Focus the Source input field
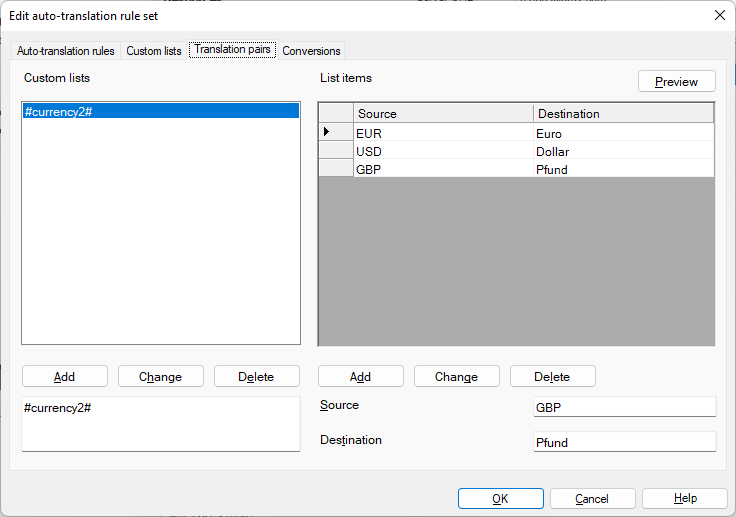Image resolution: width=736 pixels, height=517 pixels. pyautogui.click(x=624, y=407)
